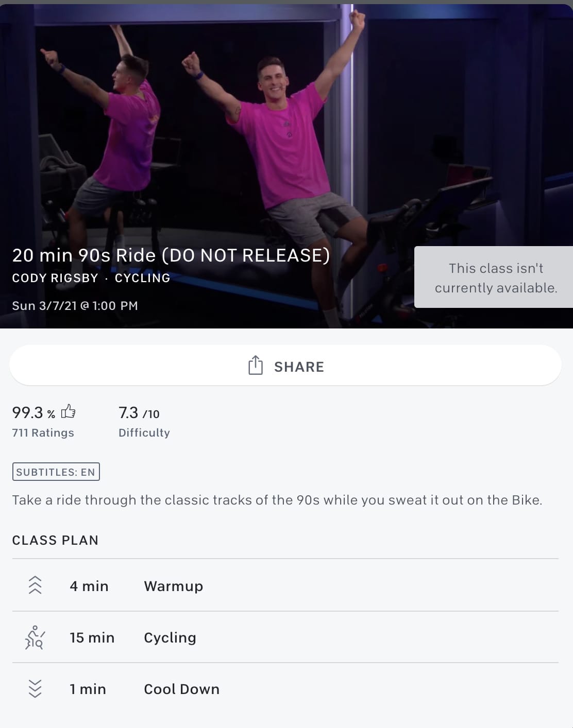This screenshot has width=573, height=728.
Task: Click the Cool Down double-chevron down icon
Action: (x=35, y=688)
